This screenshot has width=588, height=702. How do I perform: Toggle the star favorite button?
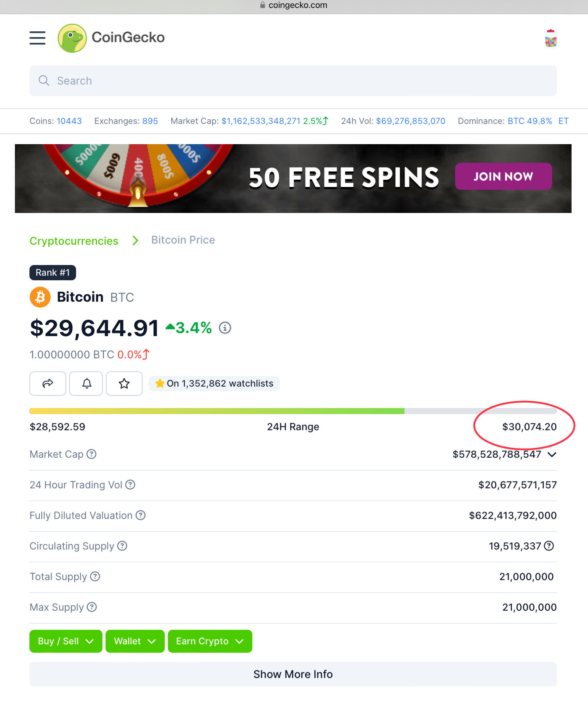pos(124,383)
